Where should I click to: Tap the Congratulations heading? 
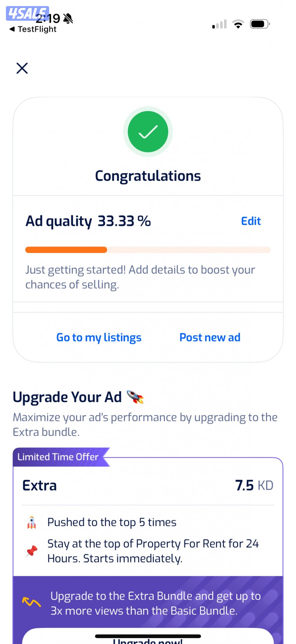coord(148,176)
